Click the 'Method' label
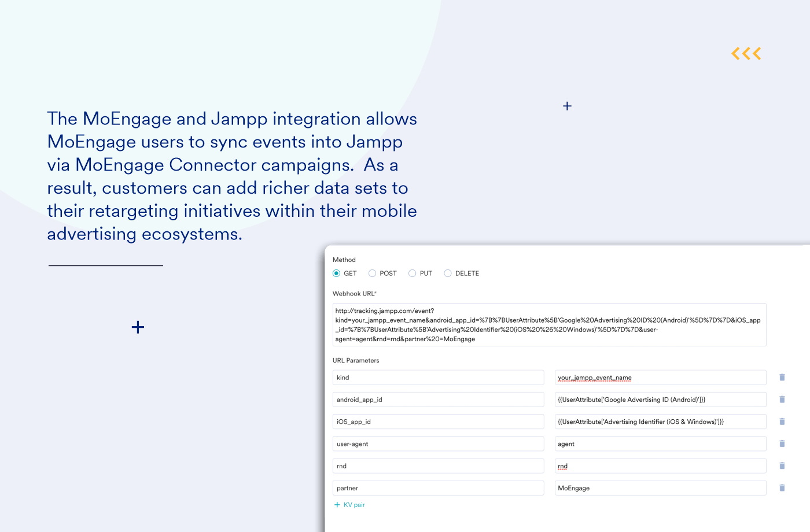810x532 pixels. (x=344, y=260)
